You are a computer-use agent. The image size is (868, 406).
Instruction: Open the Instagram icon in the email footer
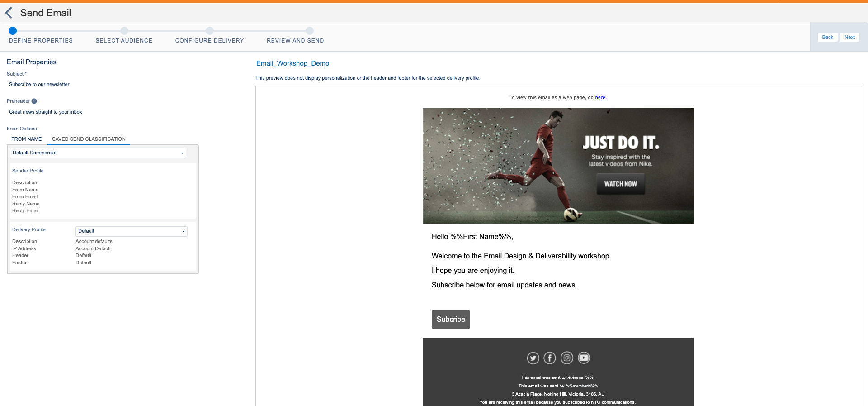567,358
